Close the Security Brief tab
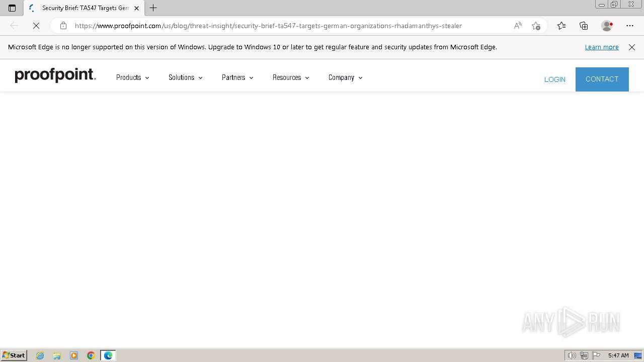The height and width of the screenshot is (362, 644). coord(136,8)
